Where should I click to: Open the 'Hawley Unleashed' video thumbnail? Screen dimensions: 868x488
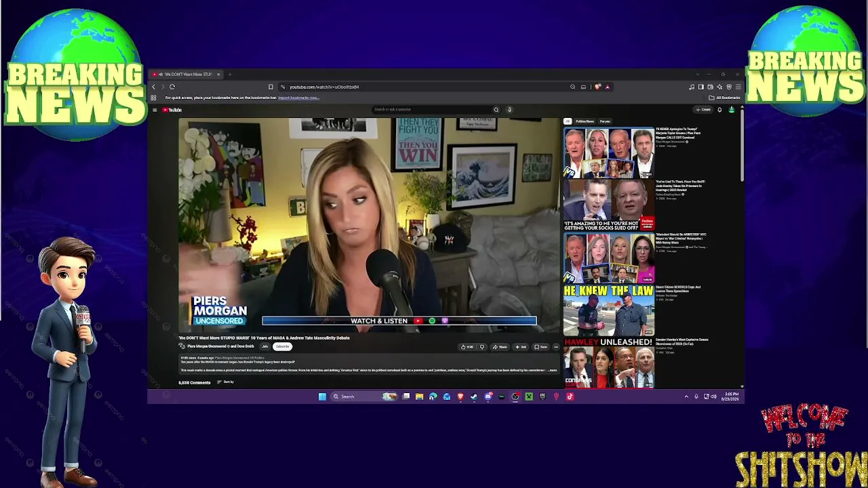point(608,363)
